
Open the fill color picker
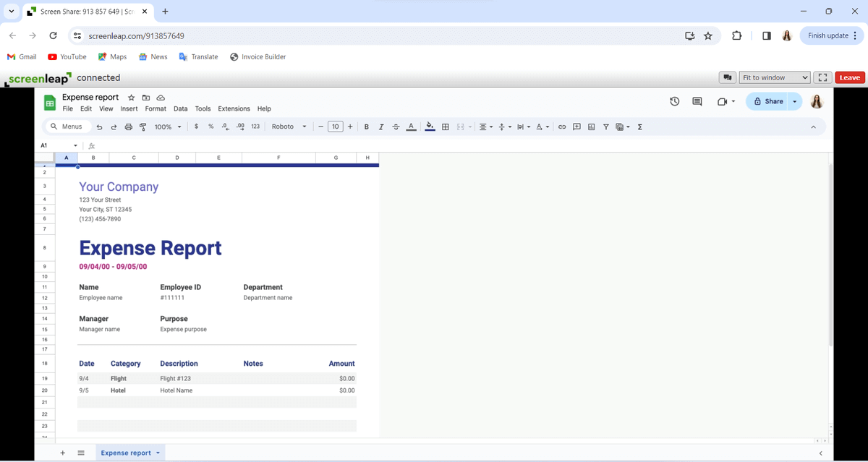click(x=430, y=127)
